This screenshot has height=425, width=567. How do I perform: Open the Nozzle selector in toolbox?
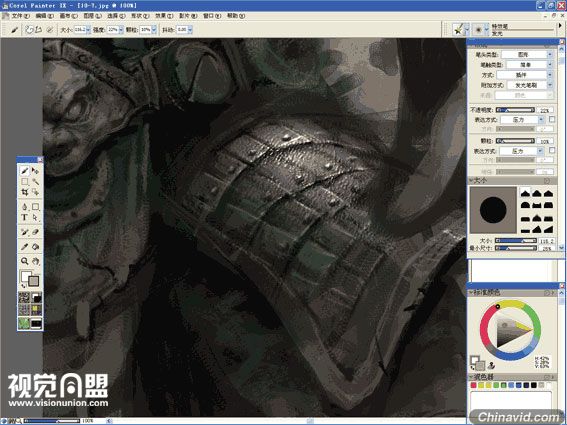click(36, 323)
